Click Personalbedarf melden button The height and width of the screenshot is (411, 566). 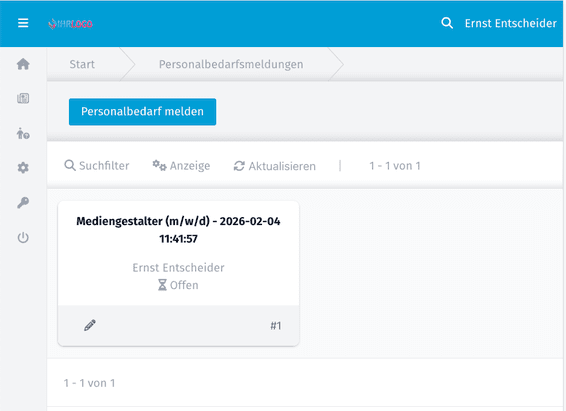point(143,112)
